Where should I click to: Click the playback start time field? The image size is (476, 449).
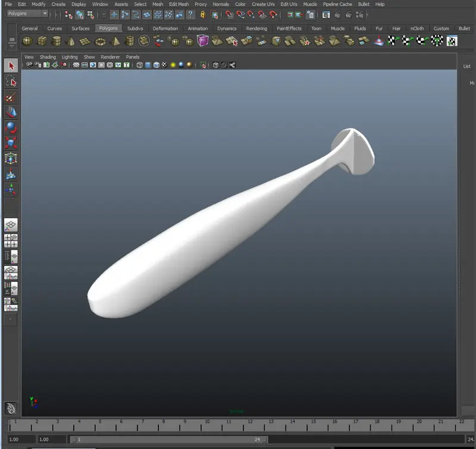click(x=52, y=439)
